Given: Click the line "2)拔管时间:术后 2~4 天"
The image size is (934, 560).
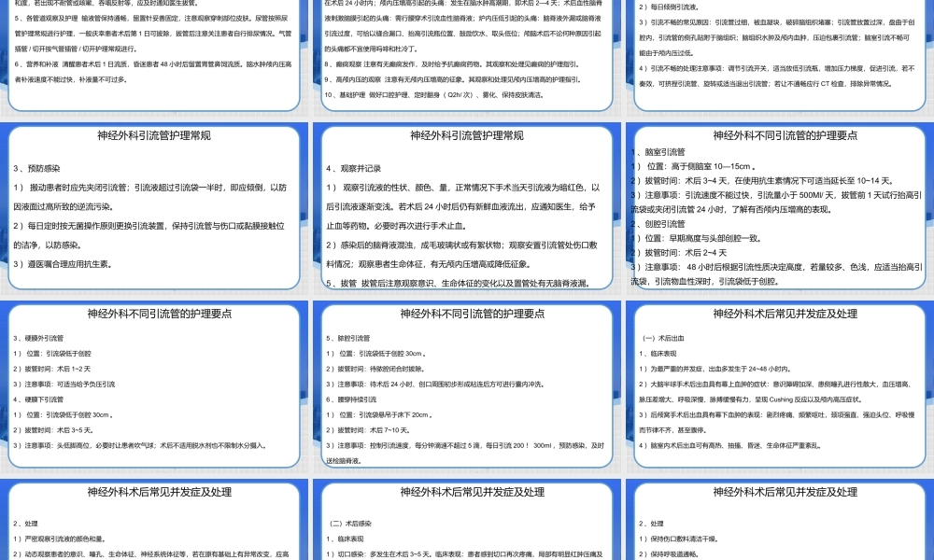Looking at the screenshot, I should click(x=679, y=253).
